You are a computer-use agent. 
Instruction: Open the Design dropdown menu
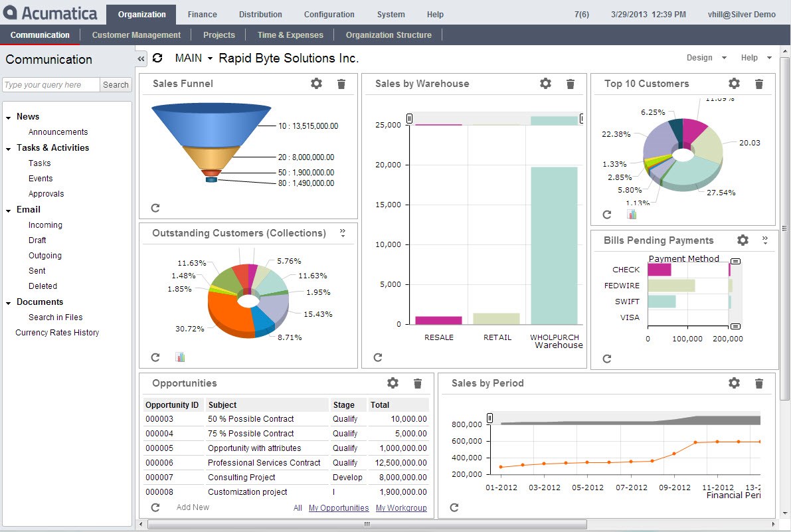707,58
